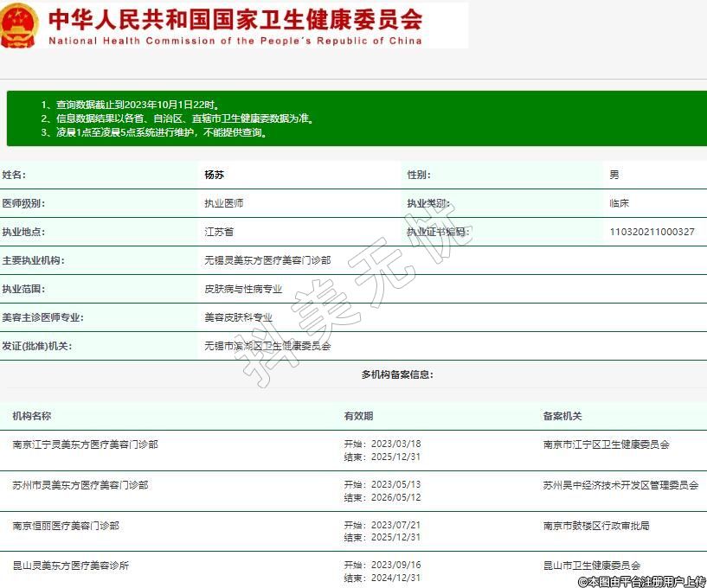Click the English National Health Commission subtitle
The width and height of the screenshot is (707, 588).
(235, 41)
